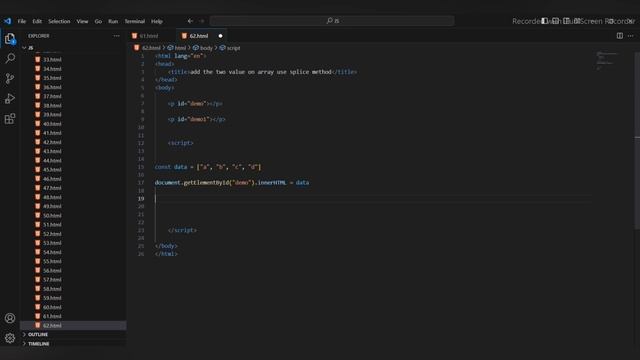
Task: Open 52.html in the explorer
Action: (x=52, y=234)
